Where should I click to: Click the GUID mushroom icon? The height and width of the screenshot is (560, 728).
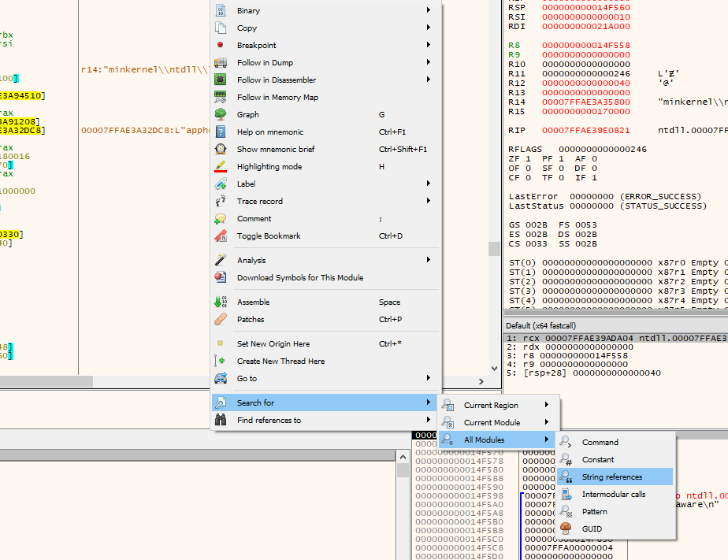point(566,528)
